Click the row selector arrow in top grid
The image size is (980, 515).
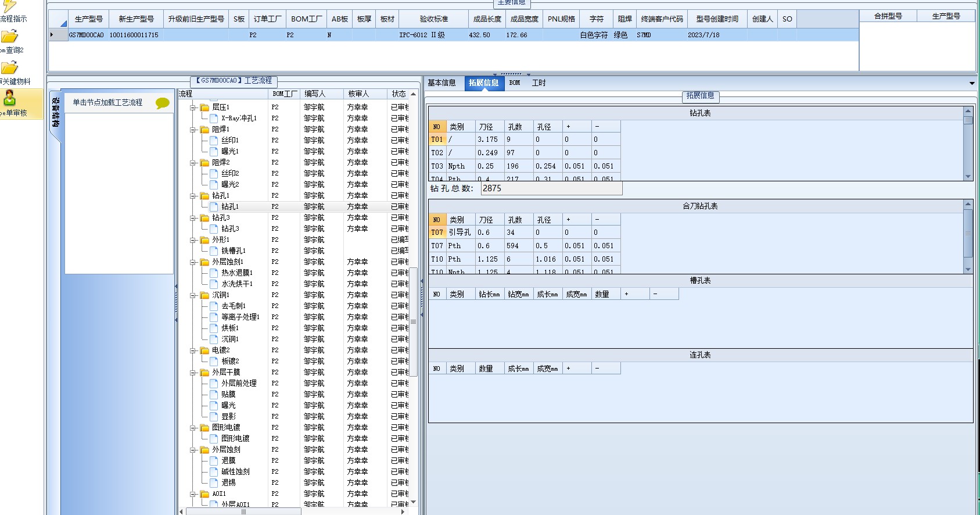tap(52, 35)
